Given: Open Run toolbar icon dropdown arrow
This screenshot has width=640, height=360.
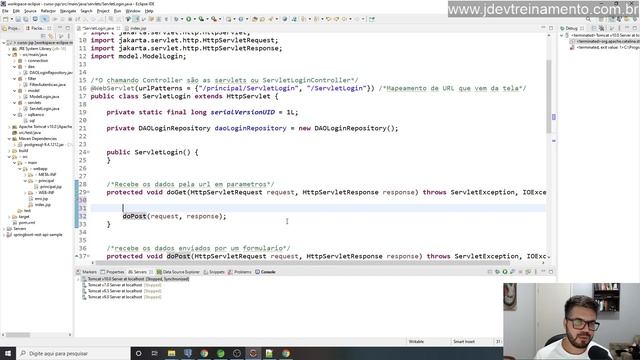Looking at the screenshot, I should (x=194, y=19).
